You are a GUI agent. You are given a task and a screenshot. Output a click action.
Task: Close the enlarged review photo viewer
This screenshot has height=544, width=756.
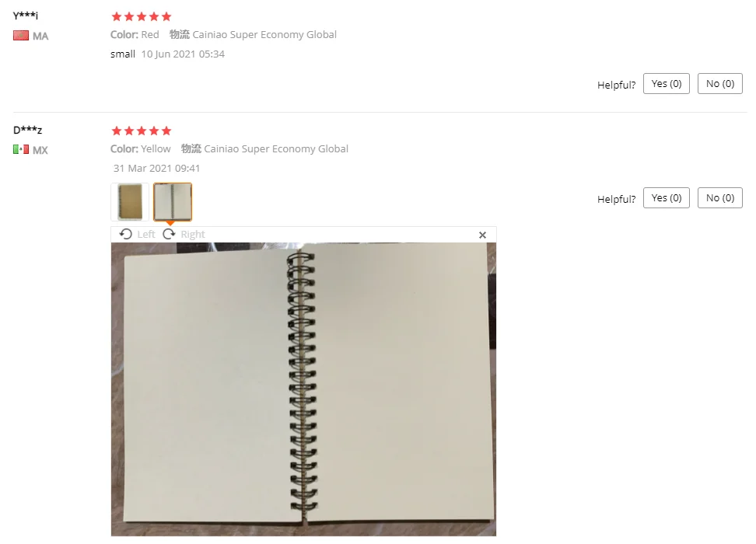482,235
